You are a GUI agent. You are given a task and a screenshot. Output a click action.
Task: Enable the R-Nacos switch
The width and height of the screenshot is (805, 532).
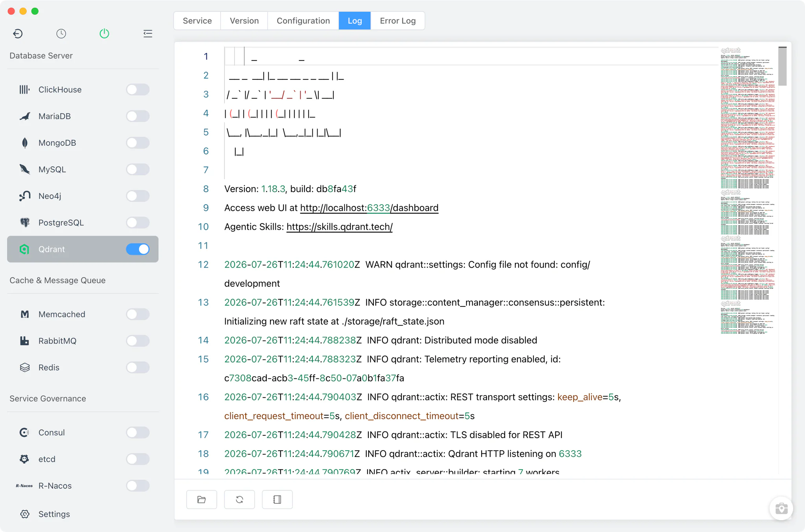coord(138,486)
